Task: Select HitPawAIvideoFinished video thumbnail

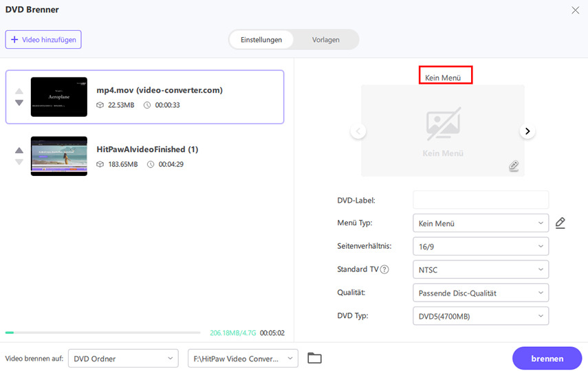Action: (x=59, y=156)
